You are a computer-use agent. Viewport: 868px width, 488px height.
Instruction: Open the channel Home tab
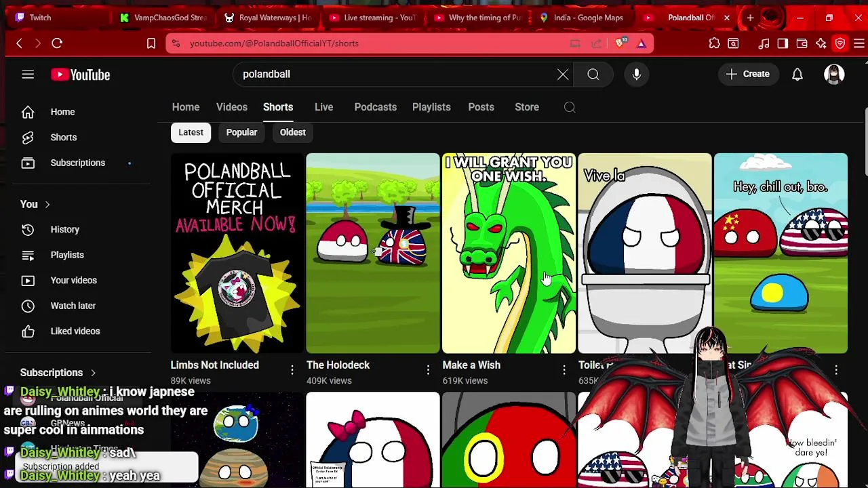tap(186, 107)
